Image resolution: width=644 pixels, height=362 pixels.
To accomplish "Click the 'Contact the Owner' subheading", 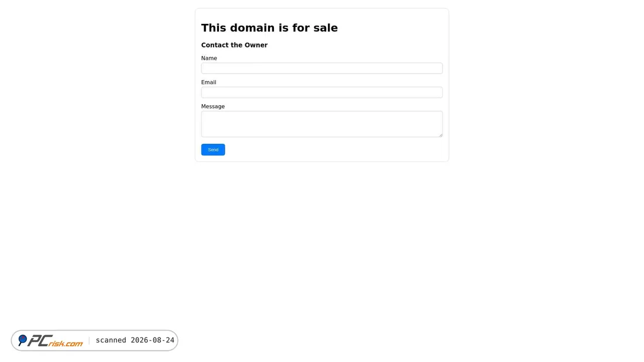I will pyautogui.click(x=234, y=45).
